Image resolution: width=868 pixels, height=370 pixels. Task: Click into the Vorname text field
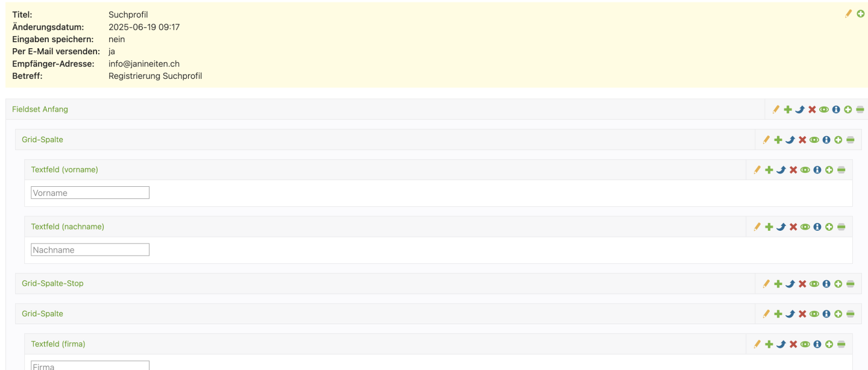pos(90,193)
